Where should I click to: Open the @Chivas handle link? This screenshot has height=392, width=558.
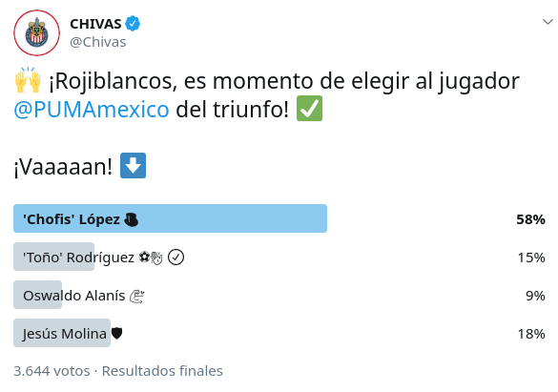[x=98, y=42]
